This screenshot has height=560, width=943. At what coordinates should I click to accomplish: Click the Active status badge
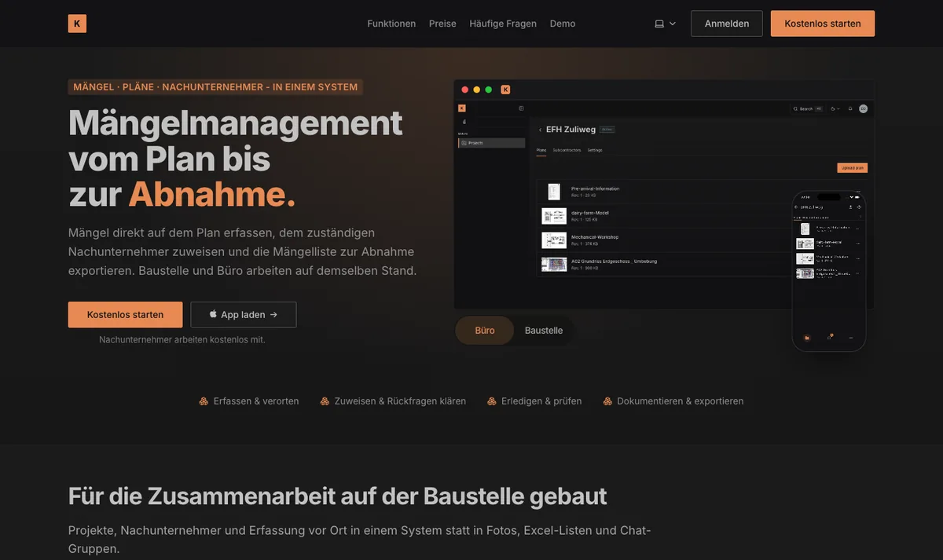(607, 130)
